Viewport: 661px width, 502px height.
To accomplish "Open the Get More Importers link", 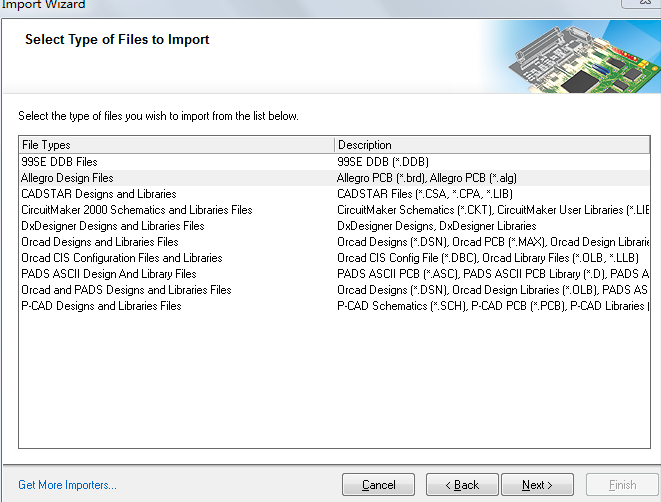I will [x=67, y=485].
